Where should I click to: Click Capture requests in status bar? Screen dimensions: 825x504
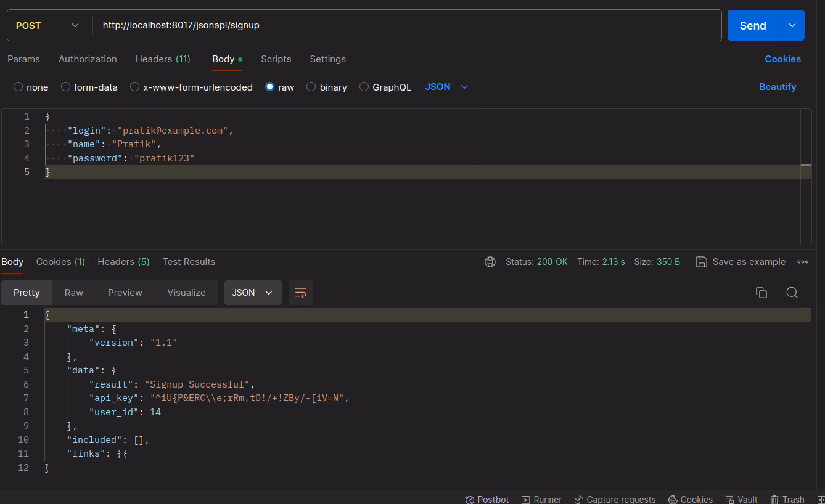coord(615,499)
